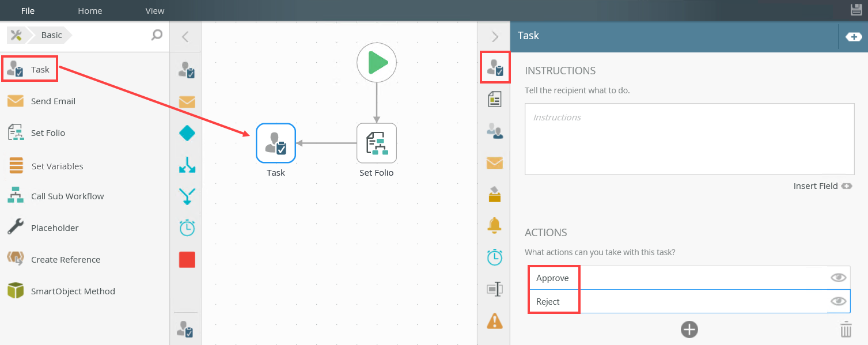Toggle visibility eye for Reject action

click(x=839, y=301)
